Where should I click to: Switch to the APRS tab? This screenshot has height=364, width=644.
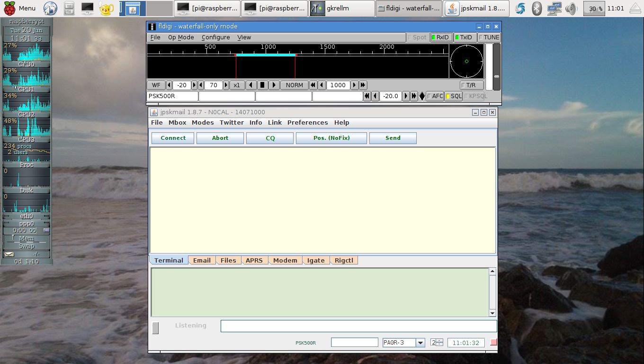(254, 260)
